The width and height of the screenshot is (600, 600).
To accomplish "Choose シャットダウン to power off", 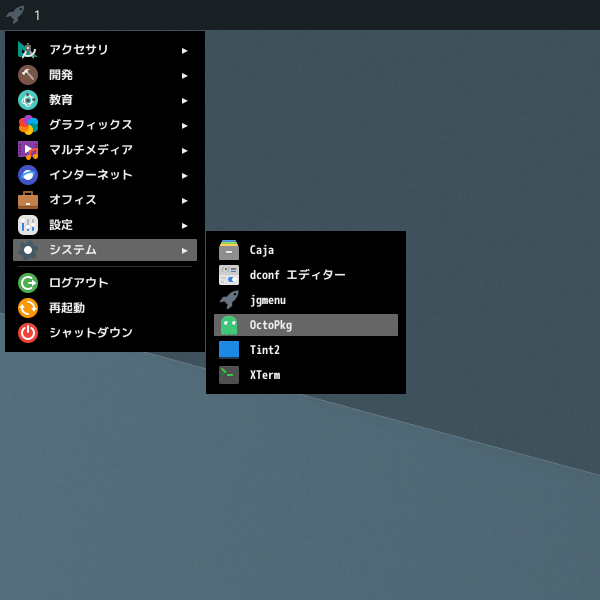I will (105, 333).
